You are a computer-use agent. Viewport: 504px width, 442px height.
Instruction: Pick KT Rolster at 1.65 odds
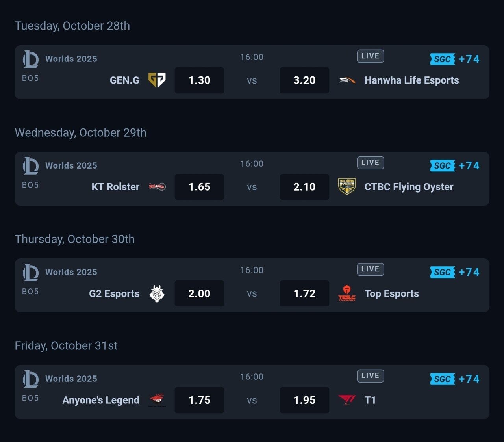click(199, 187)
